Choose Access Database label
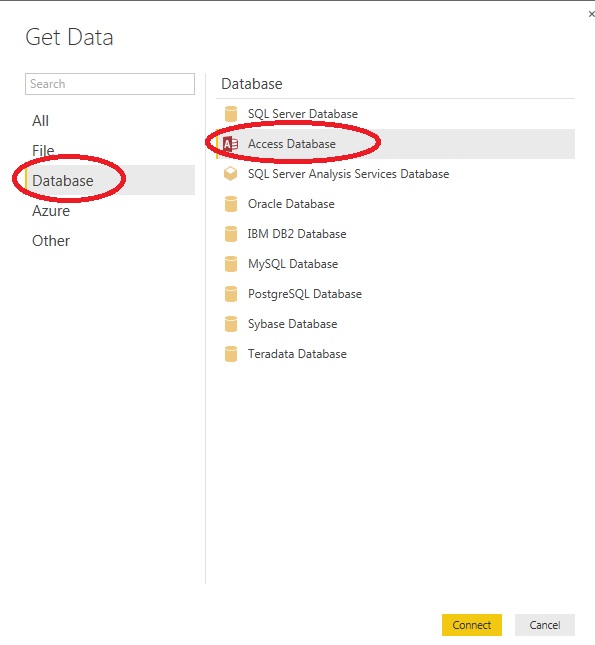 292,144
